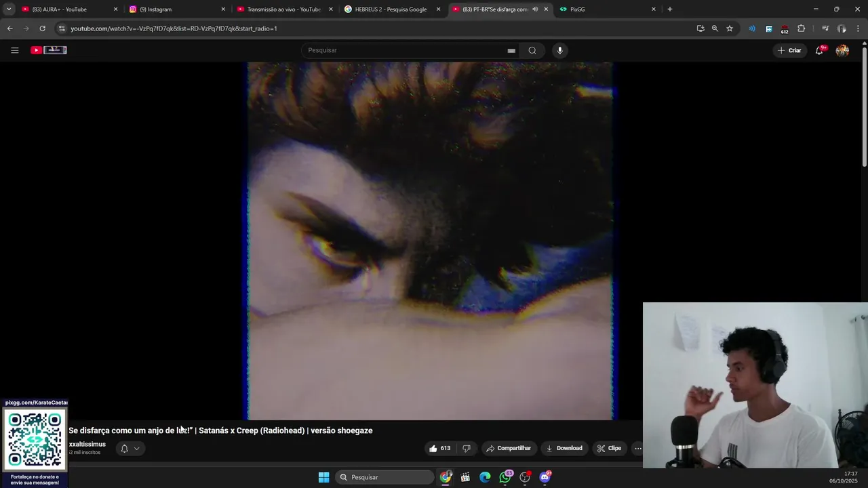Open the Extensions puzzle piece menu
This screenshot has width=868, height=488.
[801, 28]
